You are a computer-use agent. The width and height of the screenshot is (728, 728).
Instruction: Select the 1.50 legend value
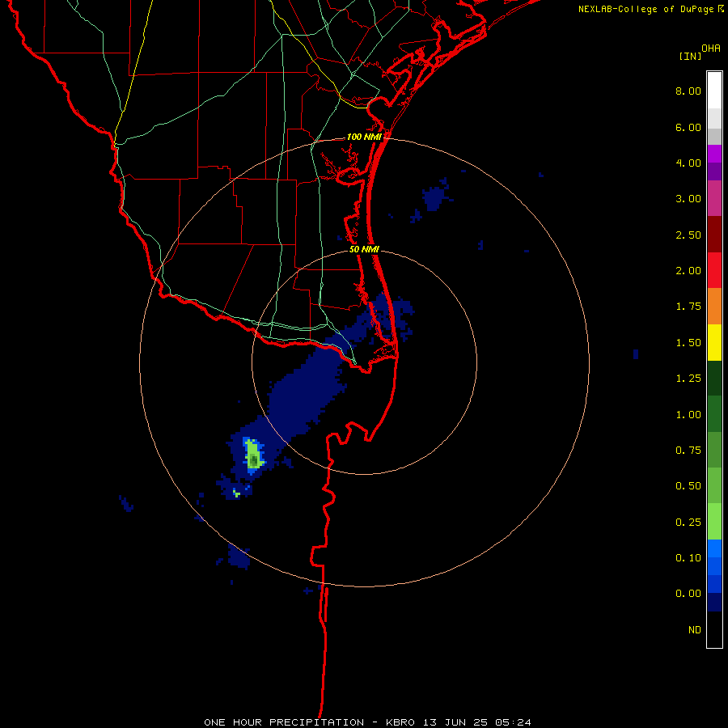[x=688, y=343]
